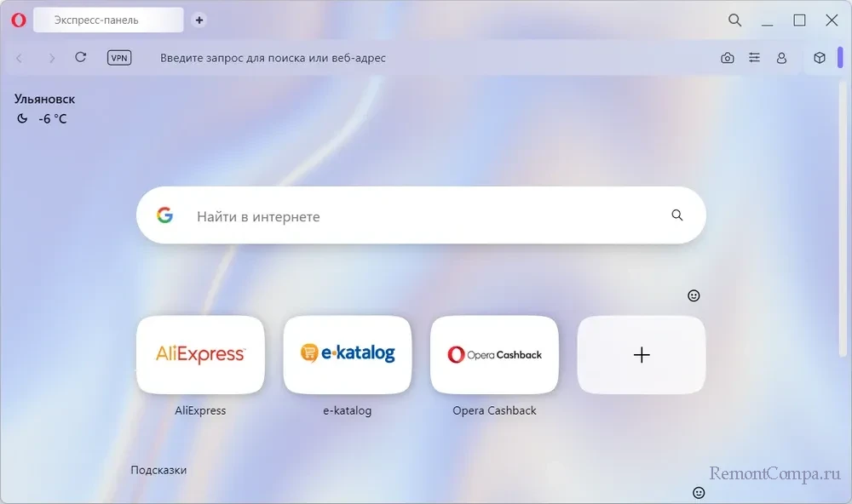Open the profile account icon

(781, 58)
